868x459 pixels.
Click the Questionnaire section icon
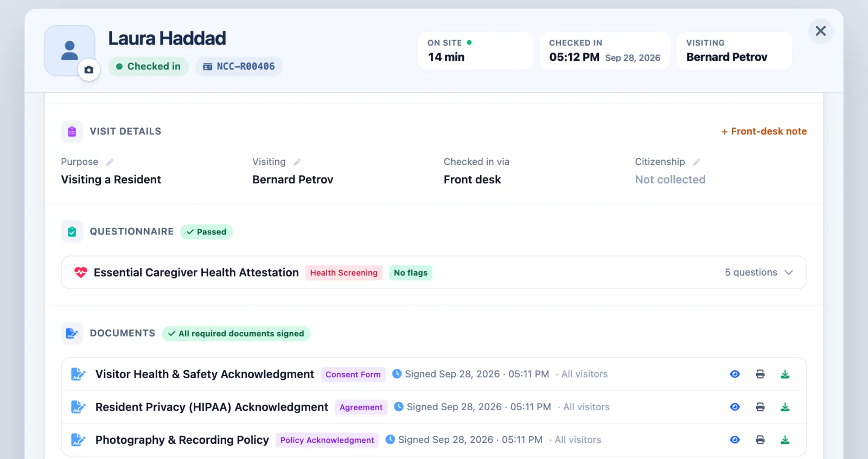click(x=72, y=232)
